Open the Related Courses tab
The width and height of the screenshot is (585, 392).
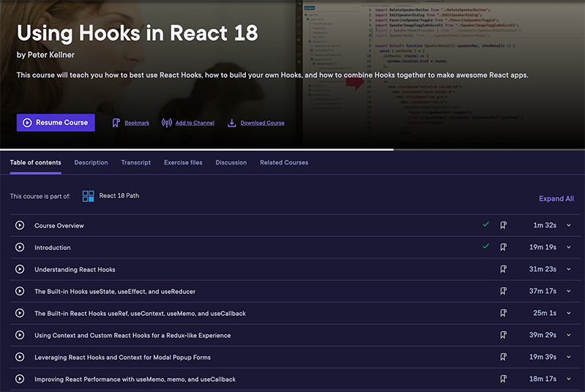[x=284, y=162]
